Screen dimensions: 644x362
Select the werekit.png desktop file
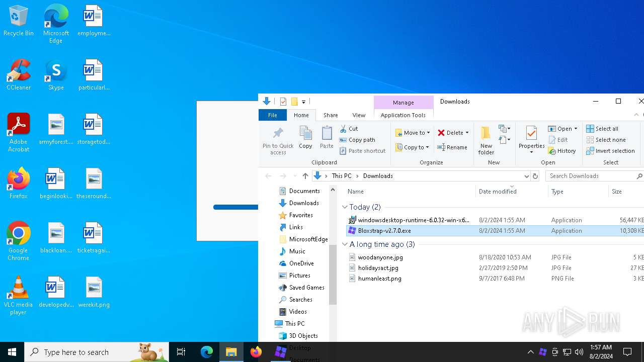click(x=94, y=293)
